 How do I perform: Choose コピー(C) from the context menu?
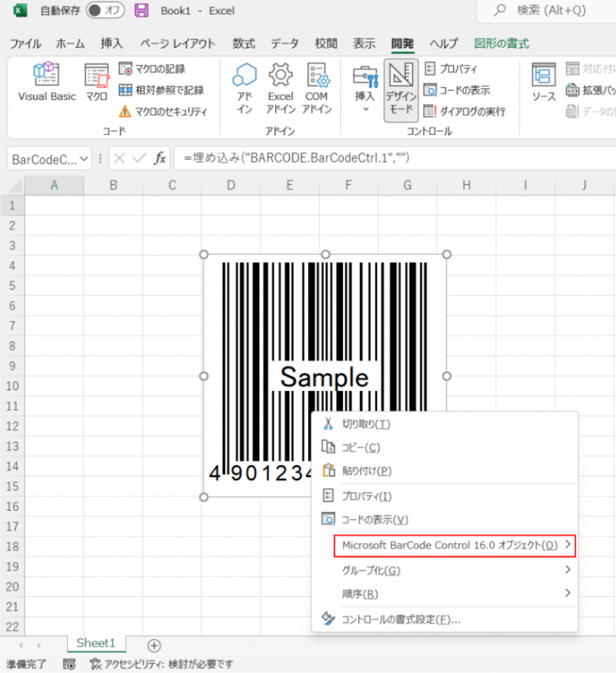(x=445, y=448)
